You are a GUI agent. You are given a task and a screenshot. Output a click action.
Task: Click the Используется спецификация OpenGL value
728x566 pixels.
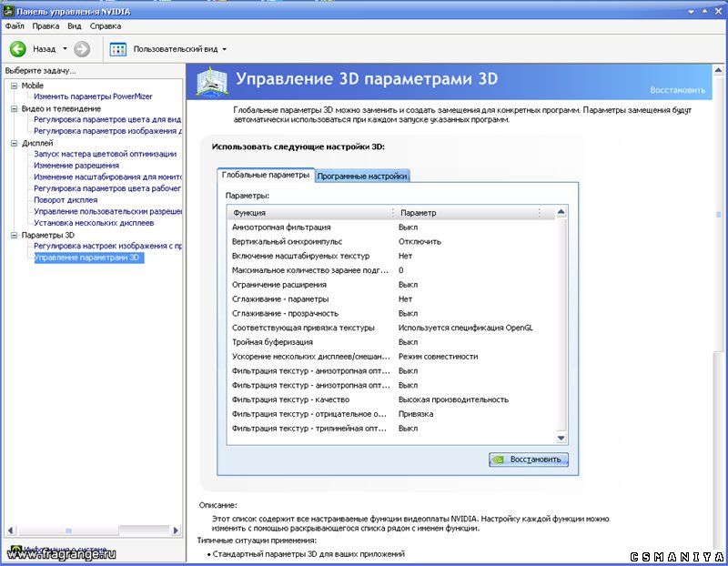(x=466, y=328)
